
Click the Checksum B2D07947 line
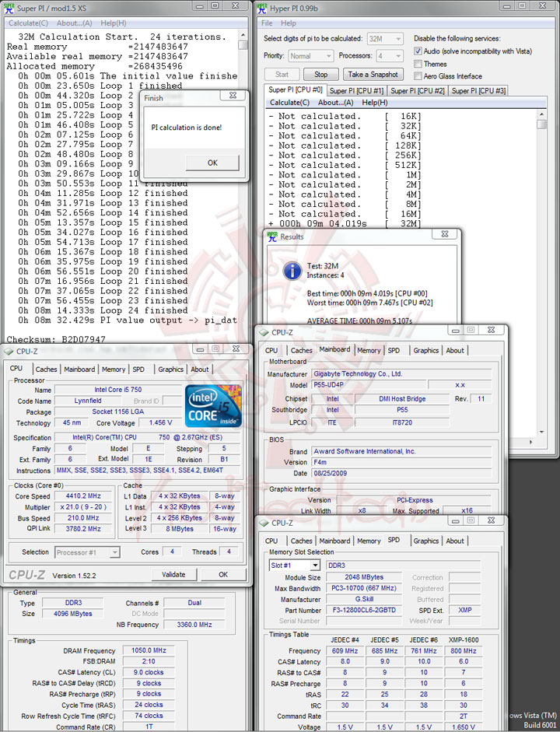[x=56, y=339]
